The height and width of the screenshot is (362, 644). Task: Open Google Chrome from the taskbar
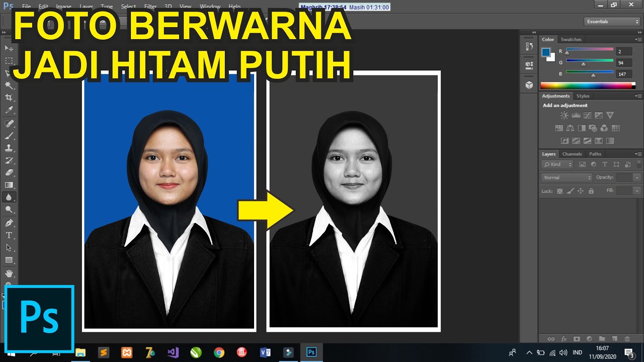219,352
